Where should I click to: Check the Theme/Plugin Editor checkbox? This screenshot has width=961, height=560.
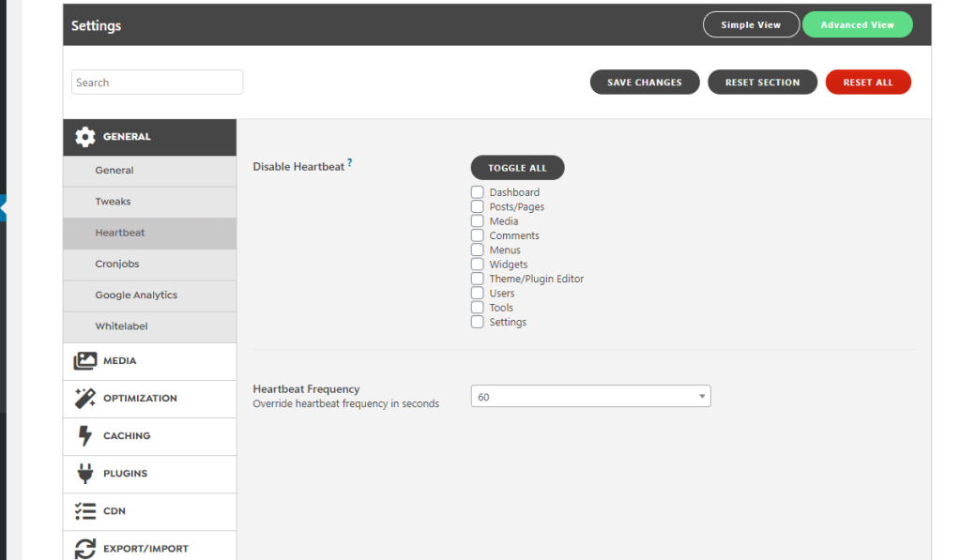[478, 279]
